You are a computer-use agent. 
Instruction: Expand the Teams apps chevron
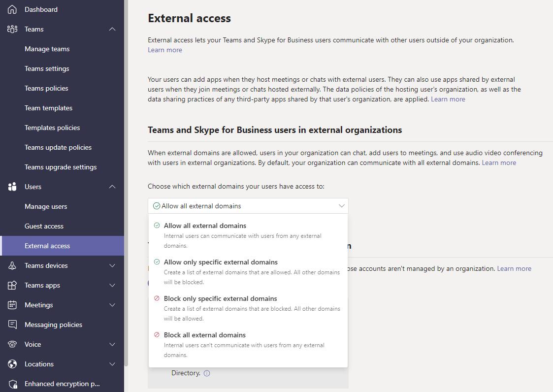click(112, 285)
